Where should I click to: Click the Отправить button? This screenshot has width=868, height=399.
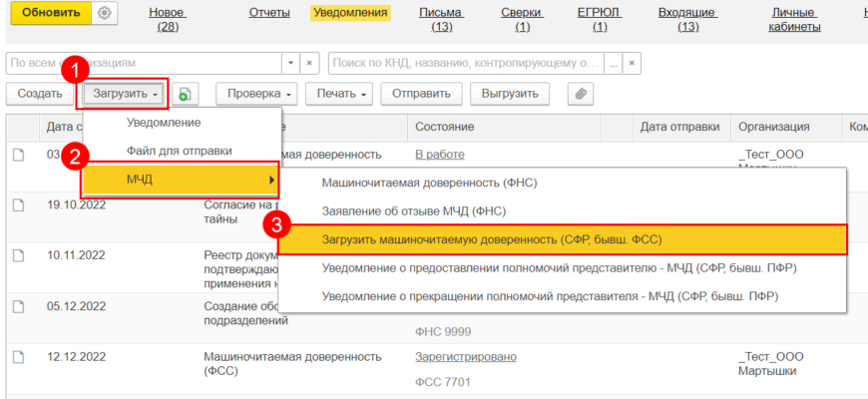[421, 94]
